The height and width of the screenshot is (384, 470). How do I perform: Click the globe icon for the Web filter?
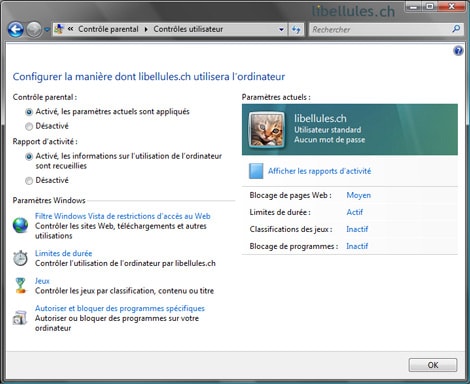click(20, 225)
